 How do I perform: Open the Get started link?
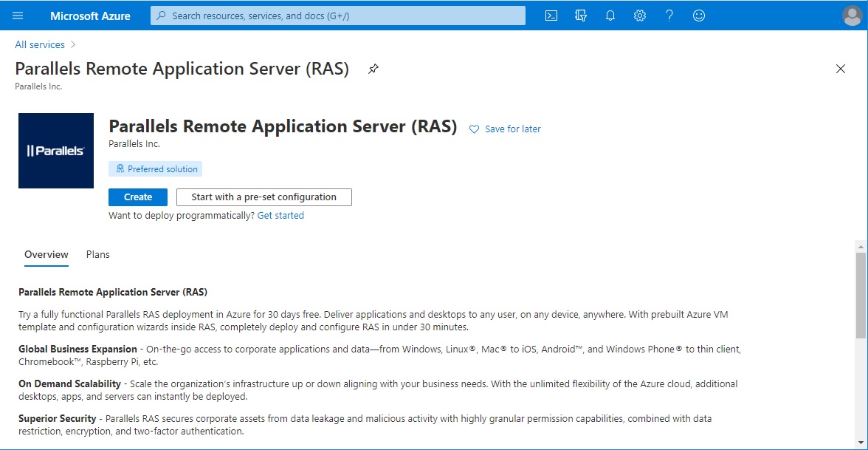[x=280, y=215]
